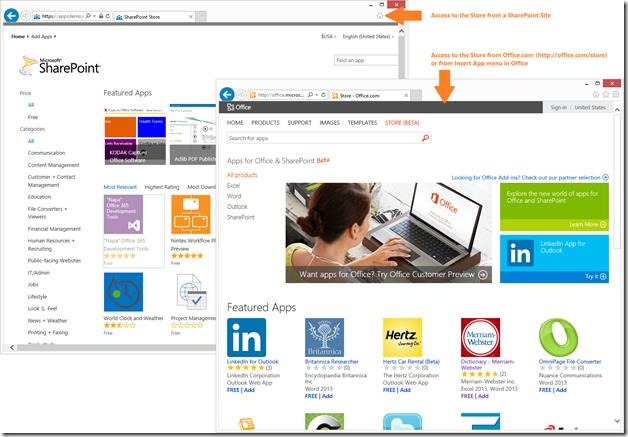Go back in the Office.com browser window
Image resolution: width=628 pixels, height=437 pixels.
(227, 95)
